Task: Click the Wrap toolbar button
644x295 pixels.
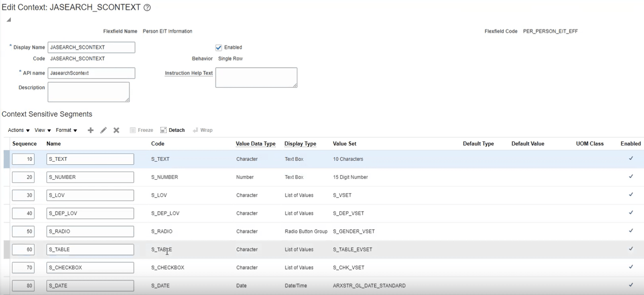Action: tap(203, 130)
